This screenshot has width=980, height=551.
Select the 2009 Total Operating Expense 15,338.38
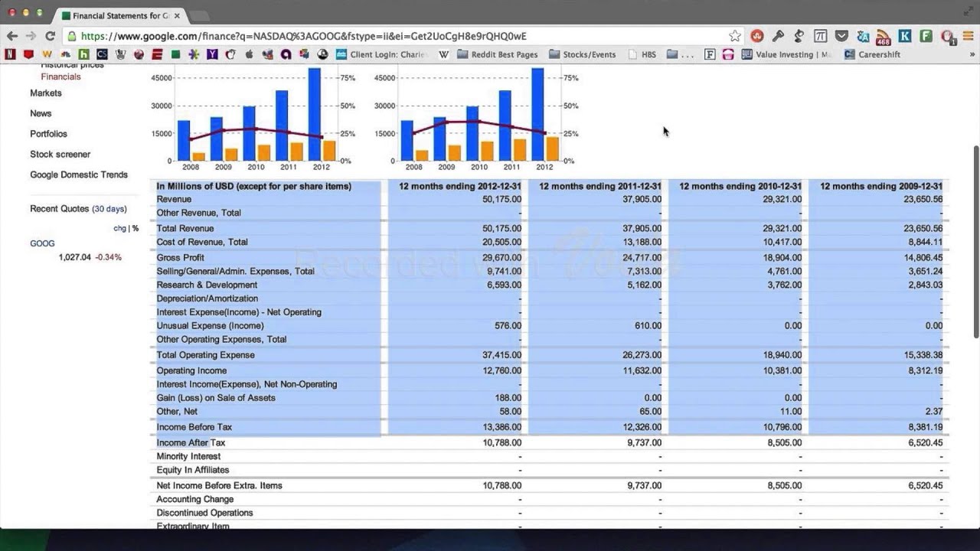(923, 355)
